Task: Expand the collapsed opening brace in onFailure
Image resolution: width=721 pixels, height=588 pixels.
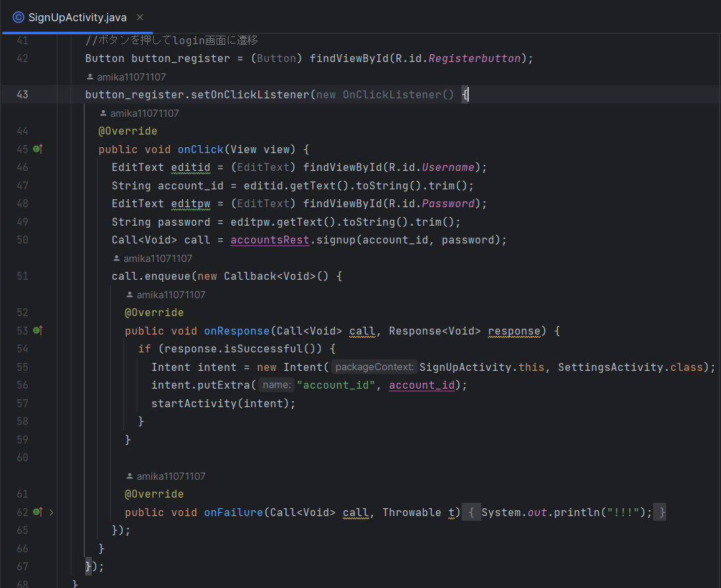Action: 471,512
